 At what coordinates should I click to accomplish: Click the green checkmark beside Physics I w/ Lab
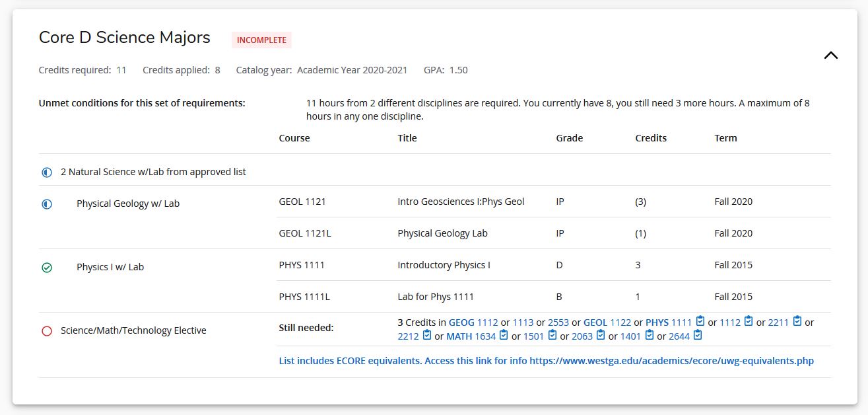[47, 268]
